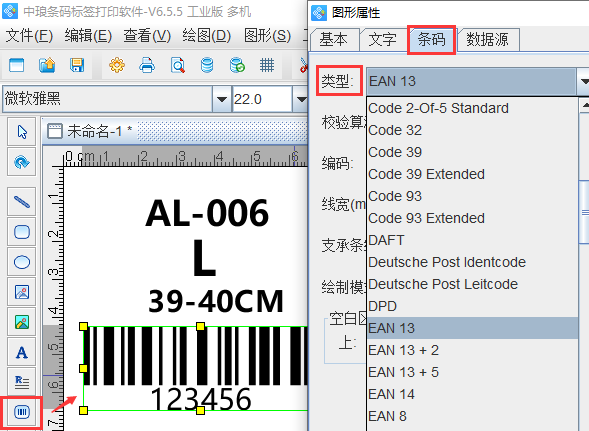Select the rounded rectangle tool

[x=22, y=232]
